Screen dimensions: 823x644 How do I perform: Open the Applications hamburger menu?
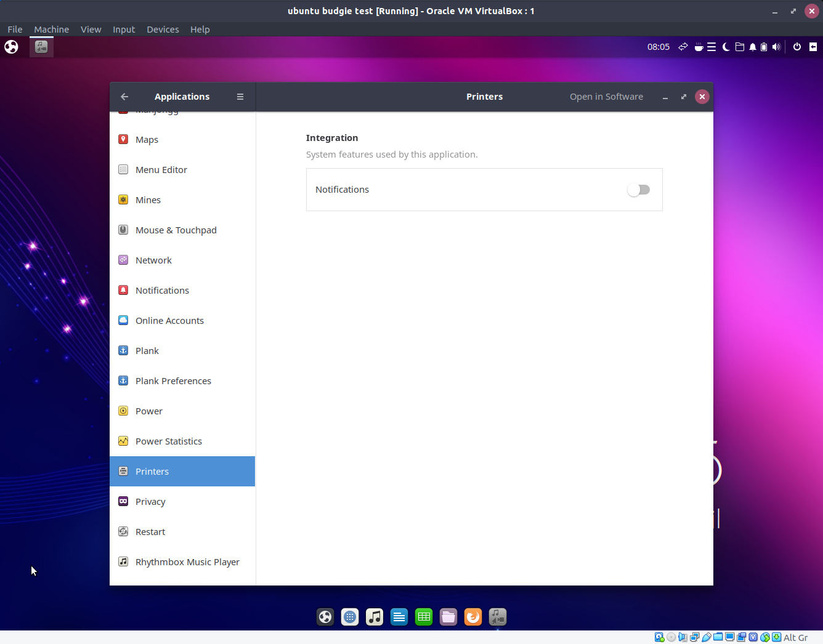pyautogui.click(x=240, y=97)
